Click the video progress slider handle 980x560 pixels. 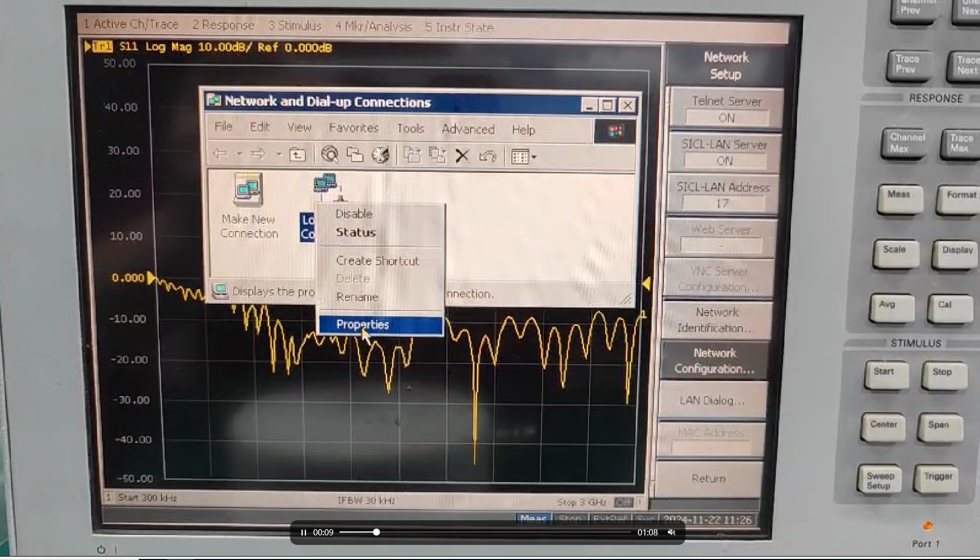376,532
